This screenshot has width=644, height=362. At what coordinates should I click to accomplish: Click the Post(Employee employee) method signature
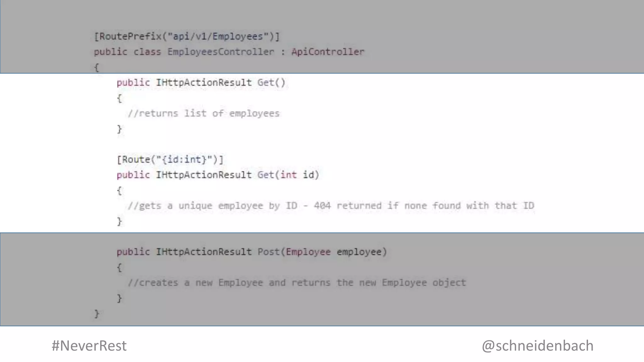coord(252,252)
